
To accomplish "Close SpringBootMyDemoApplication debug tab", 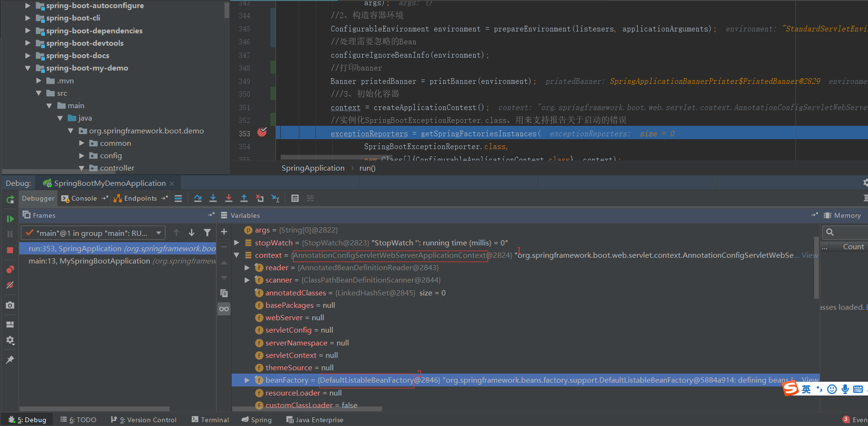I will (x=172, y=183).
